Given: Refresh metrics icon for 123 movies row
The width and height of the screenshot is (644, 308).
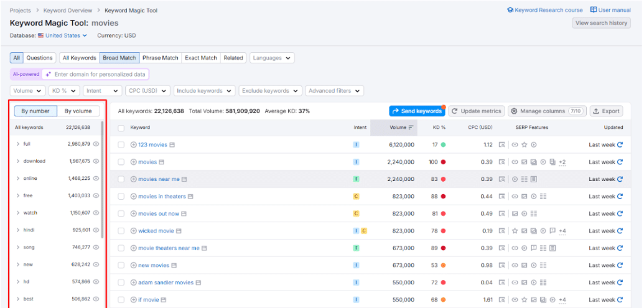Looking at the screenshot, I should point(620,144).
